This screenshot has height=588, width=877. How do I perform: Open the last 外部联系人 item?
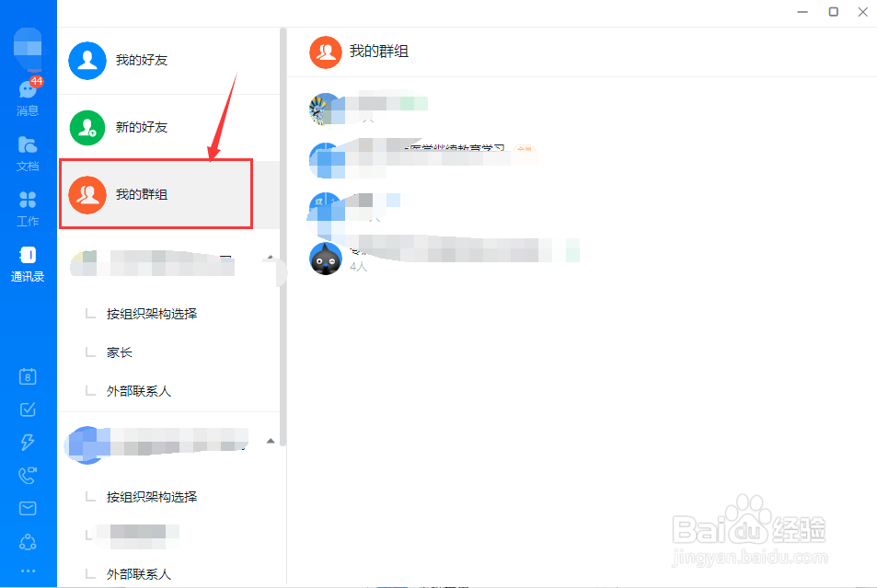[x=139, y=574]
